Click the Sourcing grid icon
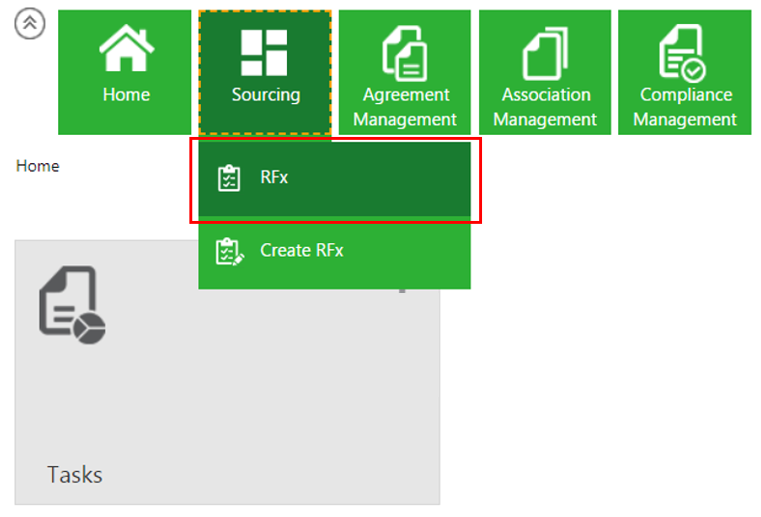The image size is (761, 517). (265, 52)
